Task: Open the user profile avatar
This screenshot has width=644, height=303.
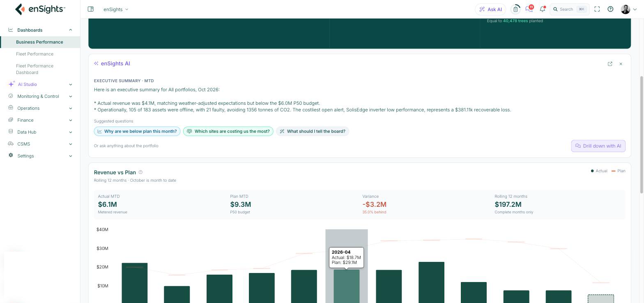Action: click(626, 9)
